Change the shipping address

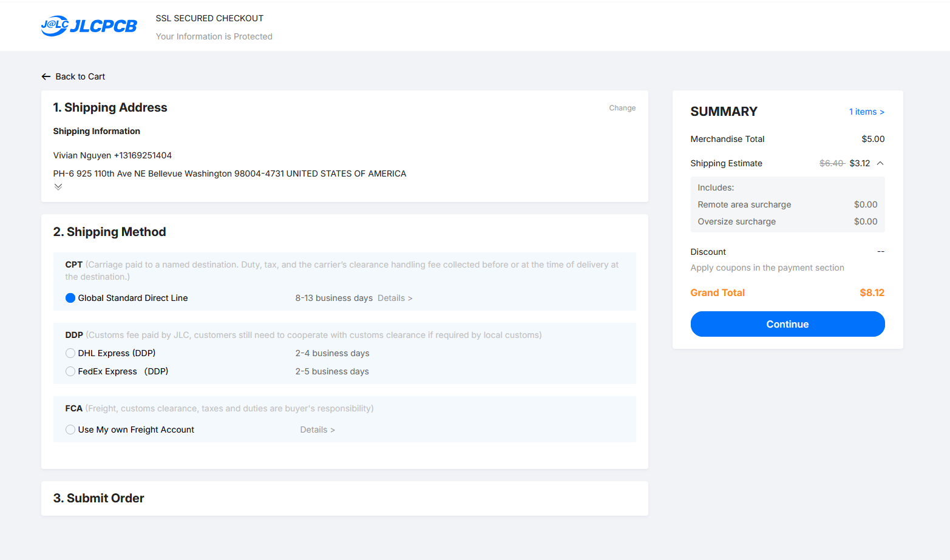point(622,108)
